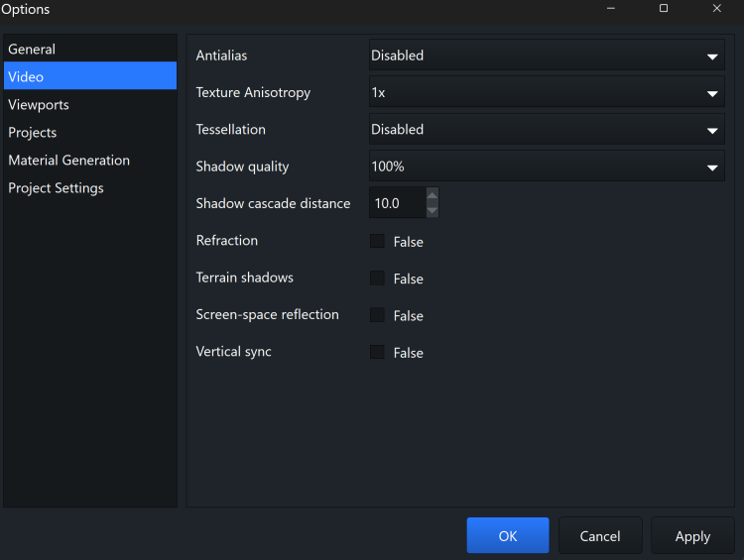Viewport: 744px width, 560px height.
Task: Select the Video category in sidebar
Action: (26, 77)
